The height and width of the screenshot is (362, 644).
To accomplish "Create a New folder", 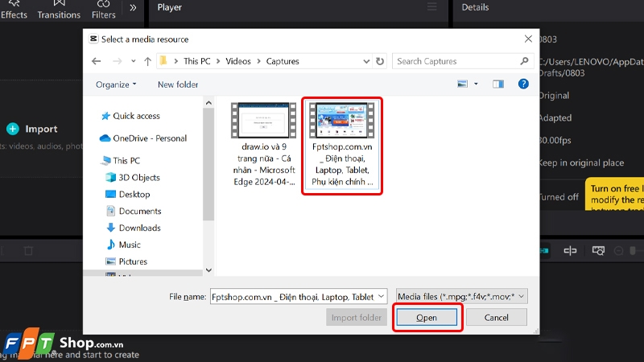I will (x=178, y=84).
